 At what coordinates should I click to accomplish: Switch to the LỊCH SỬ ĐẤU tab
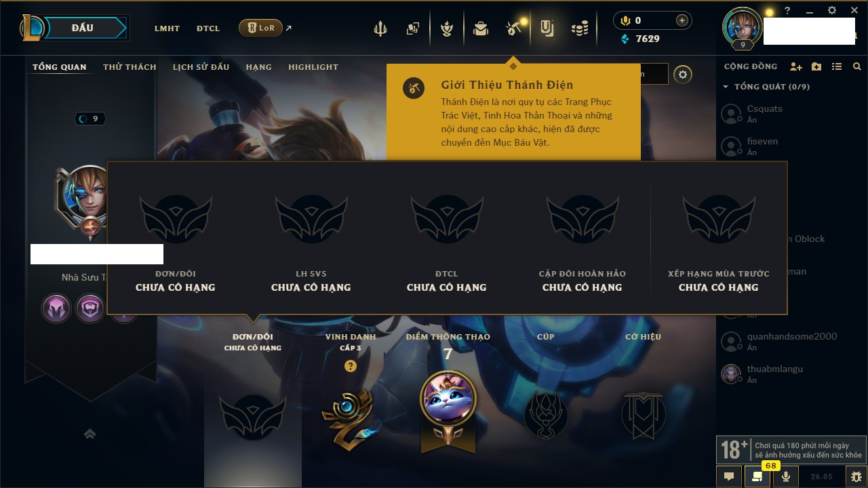[201, 67]
